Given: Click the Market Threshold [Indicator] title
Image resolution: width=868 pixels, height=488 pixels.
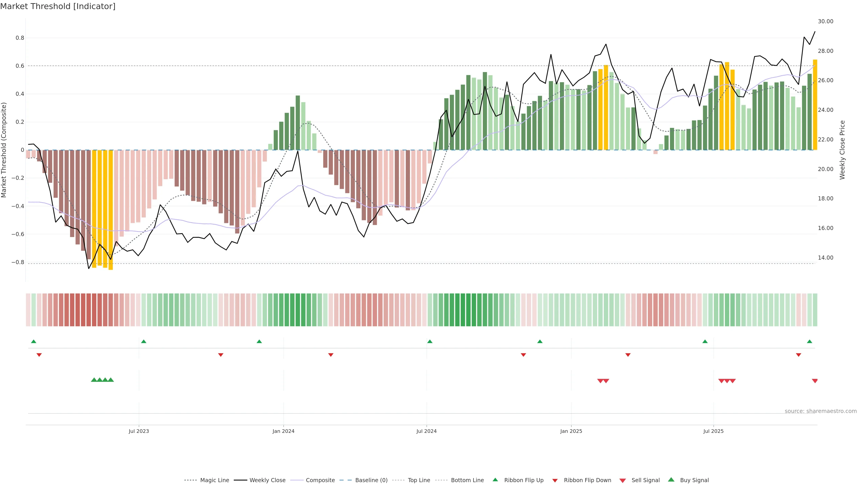Looking at the screenshot, I should (x=58, y=6).
